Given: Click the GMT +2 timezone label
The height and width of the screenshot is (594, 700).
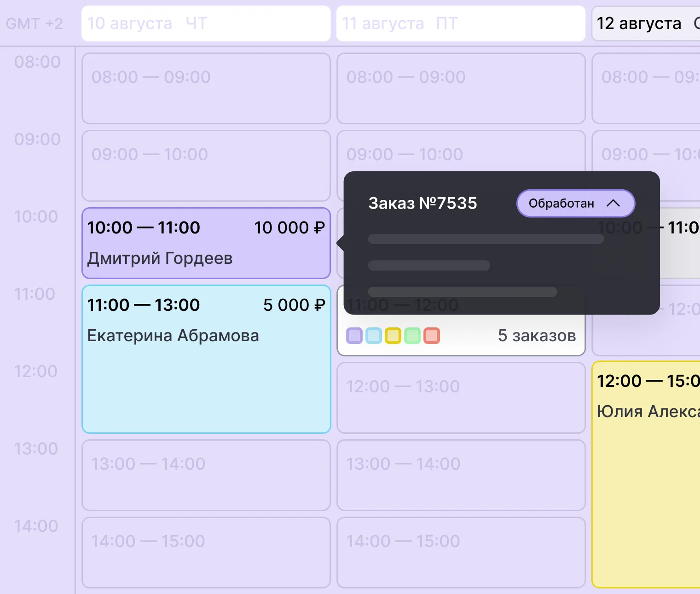Looking at the screenshot, I should point(35,23).
